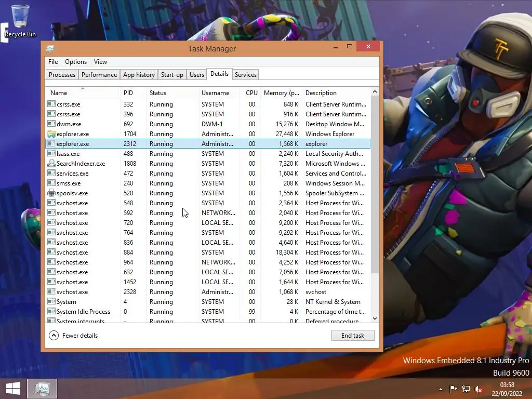Switch to the Performance tab
532x399 pixels.
[99, 75]
